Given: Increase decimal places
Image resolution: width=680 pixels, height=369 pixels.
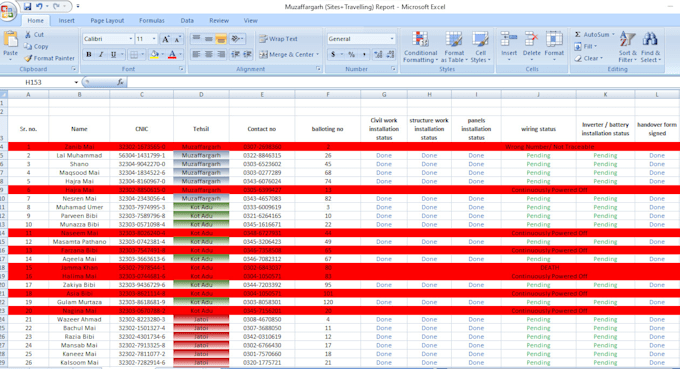Looking at the screenshot, I should click(378, 55).
